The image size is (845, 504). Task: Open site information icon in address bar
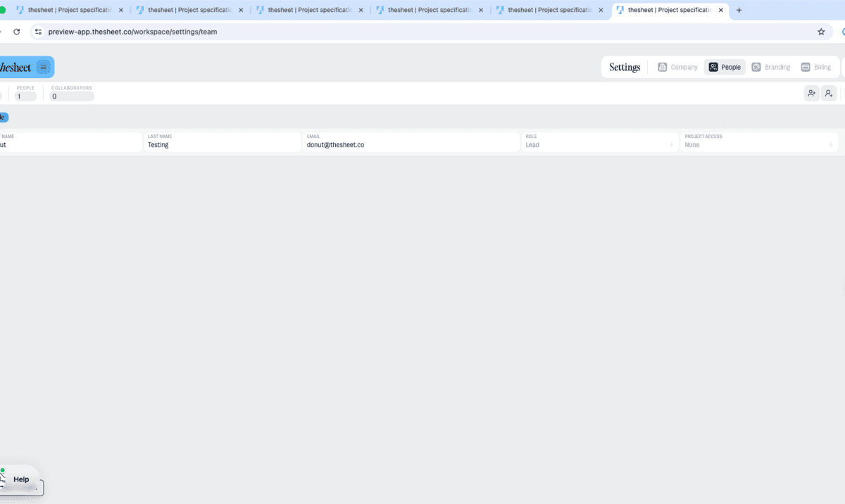(x=39, y=32)
